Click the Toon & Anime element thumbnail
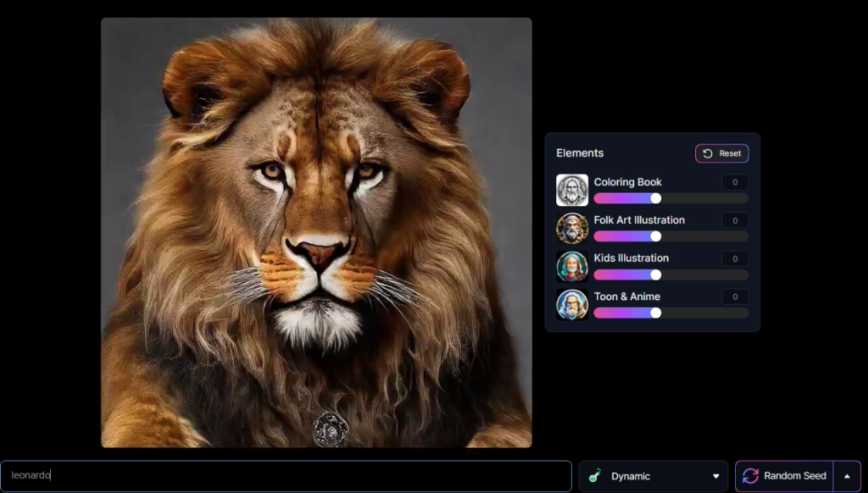The height and width of the screenshot is (493, 868). [572, 304]
